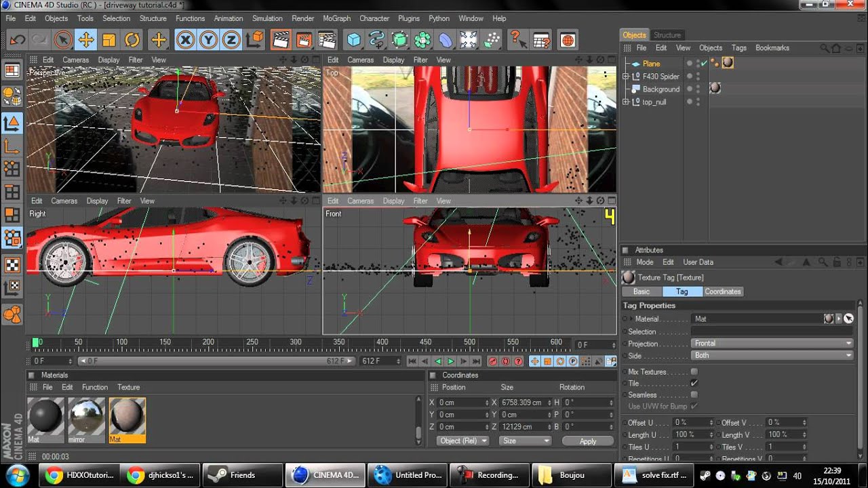Select the Live Selection tool
868x488 pixels.
[63, 40]
